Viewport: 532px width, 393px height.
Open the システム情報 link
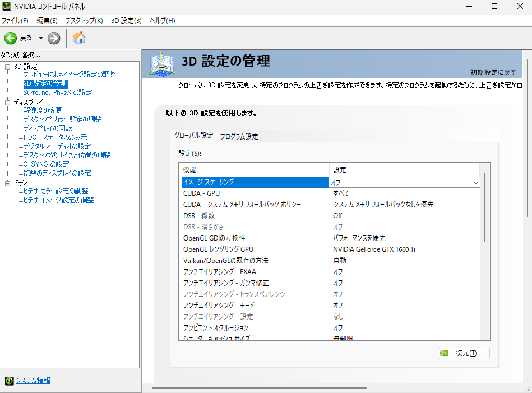tap(33, 381)
